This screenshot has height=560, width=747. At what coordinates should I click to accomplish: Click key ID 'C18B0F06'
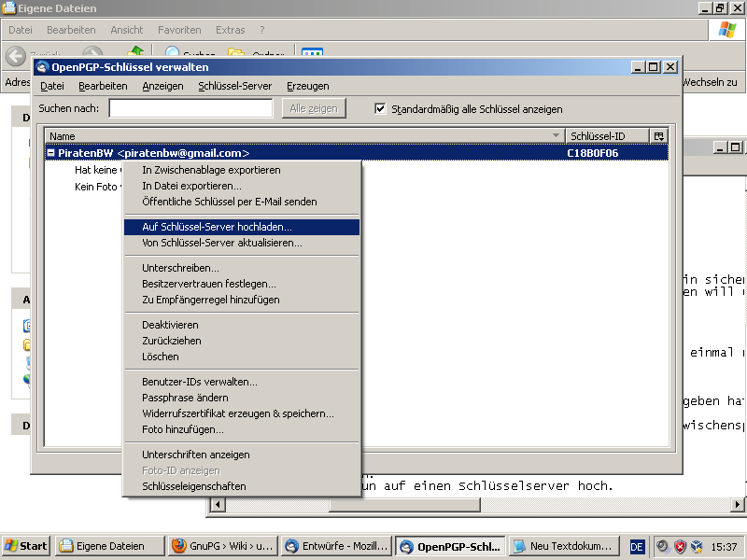point(593,153)
